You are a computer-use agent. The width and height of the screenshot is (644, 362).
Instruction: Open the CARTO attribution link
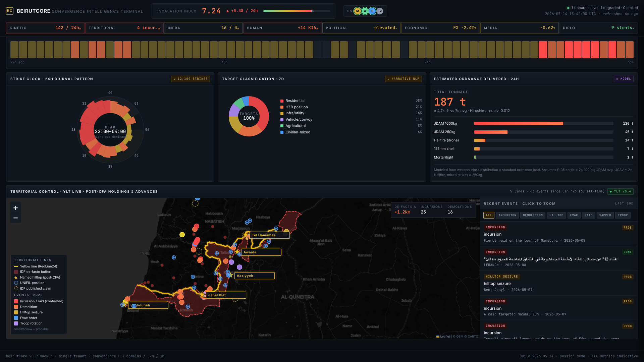click(473, 337)
